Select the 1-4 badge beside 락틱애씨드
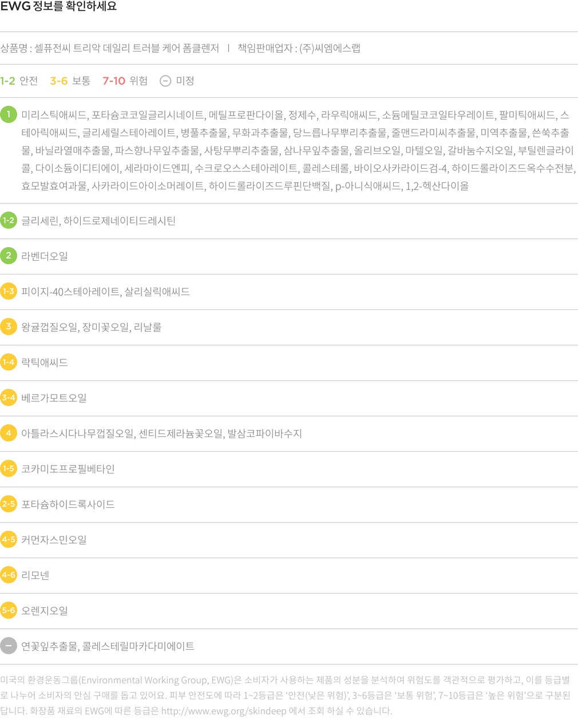Image resolution: width=578 pixels, height=728 pixels. (9, 362)
